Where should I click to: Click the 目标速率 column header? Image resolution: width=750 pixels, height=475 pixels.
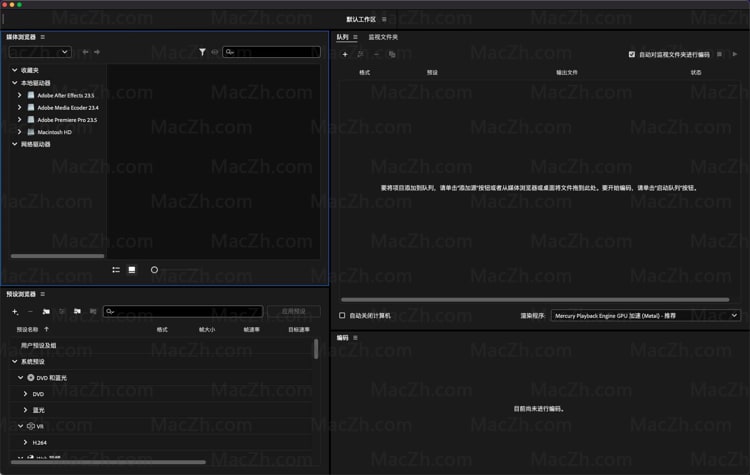click(299, 330)
